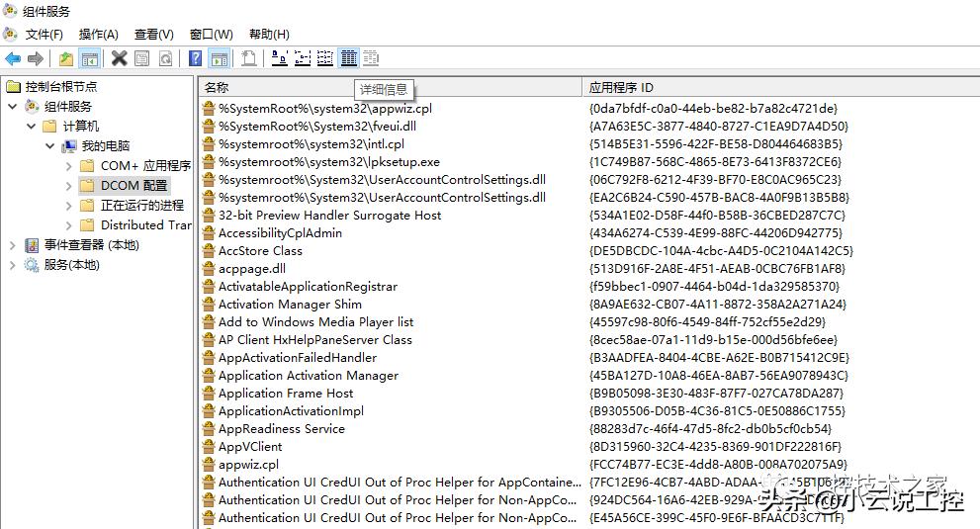Open the 文件(F) menu
980x529 pixels.
pos(44,35)
